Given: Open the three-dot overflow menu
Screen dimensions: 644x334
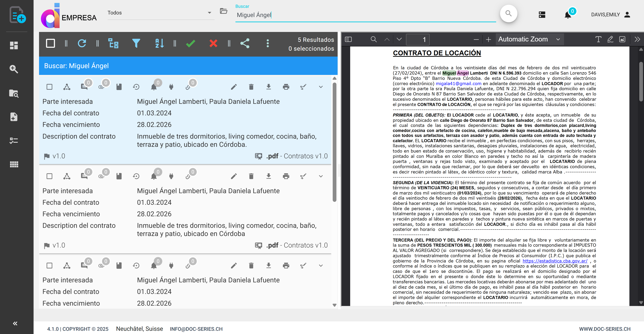Looking at the screenshot, I should [268, 43].
